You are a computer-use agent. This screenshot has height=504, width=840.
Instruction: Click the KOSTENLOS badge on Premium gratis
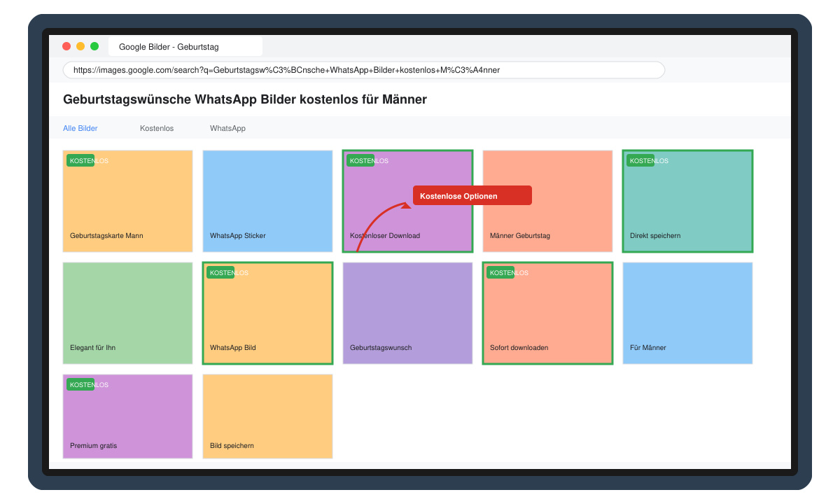(80, 384)
